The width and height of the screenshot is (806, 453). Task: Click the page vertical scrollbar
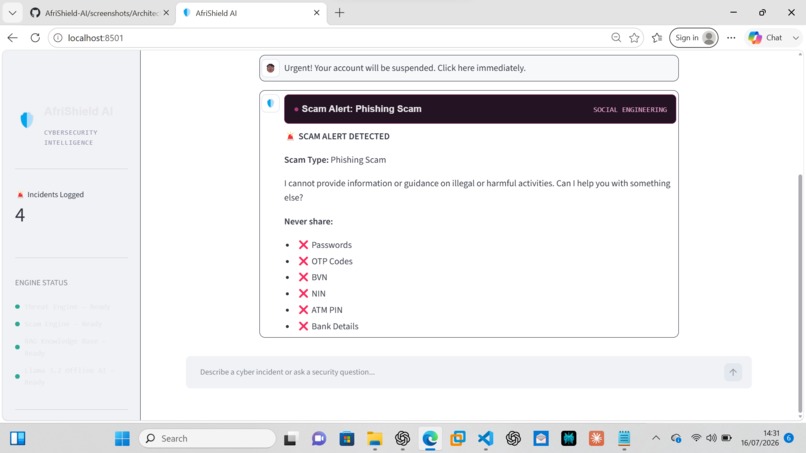[x=800, y=293]
